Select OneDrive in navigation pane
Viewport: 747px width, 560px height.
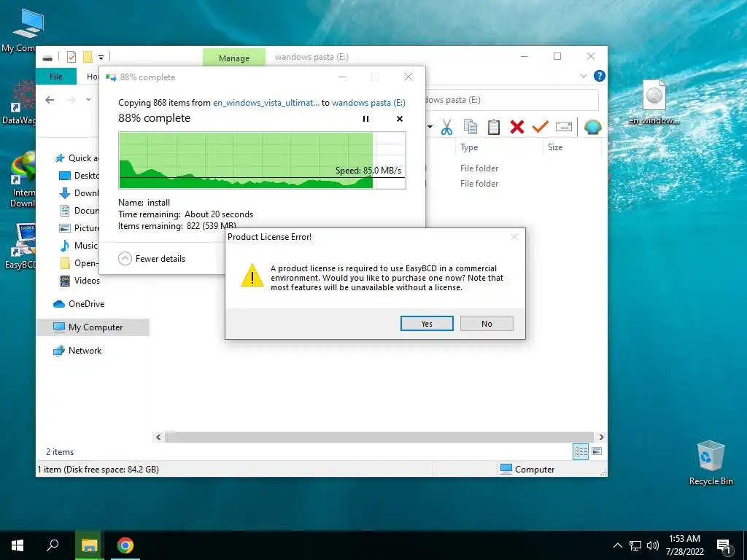[79, 304]
